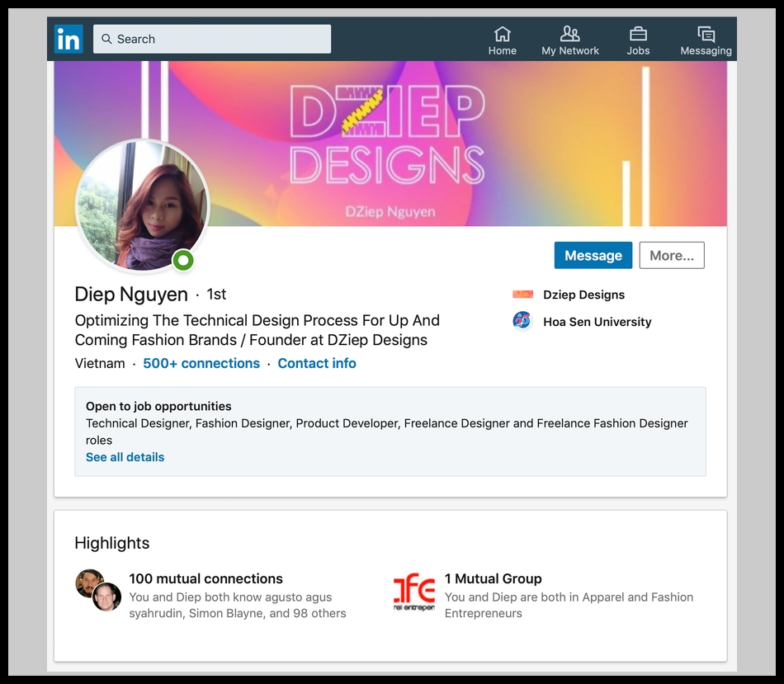
Task: Click the Jobs nav label
Action: (x=638, y=50)
